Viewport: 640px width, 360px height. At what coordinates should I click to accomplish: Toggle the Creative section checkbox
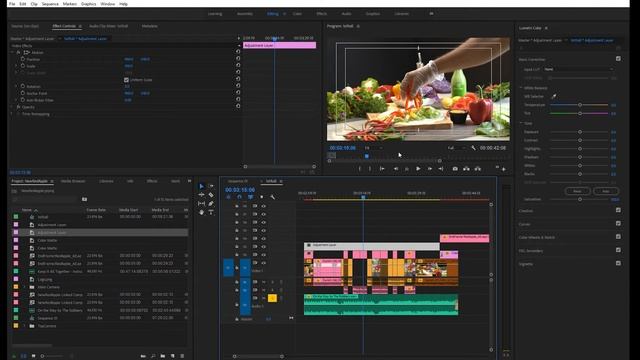coord(618,210)
